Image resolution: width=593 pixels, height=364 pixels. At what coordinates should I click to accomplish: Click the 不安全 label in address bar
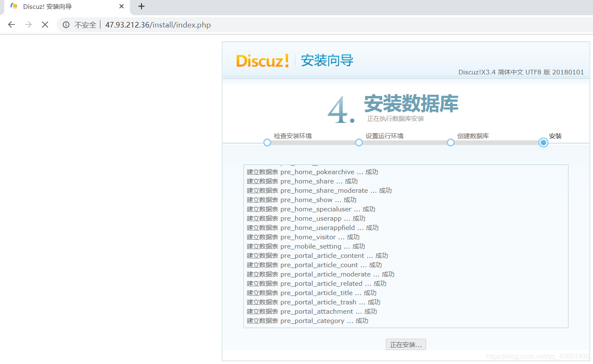point(85,25)
